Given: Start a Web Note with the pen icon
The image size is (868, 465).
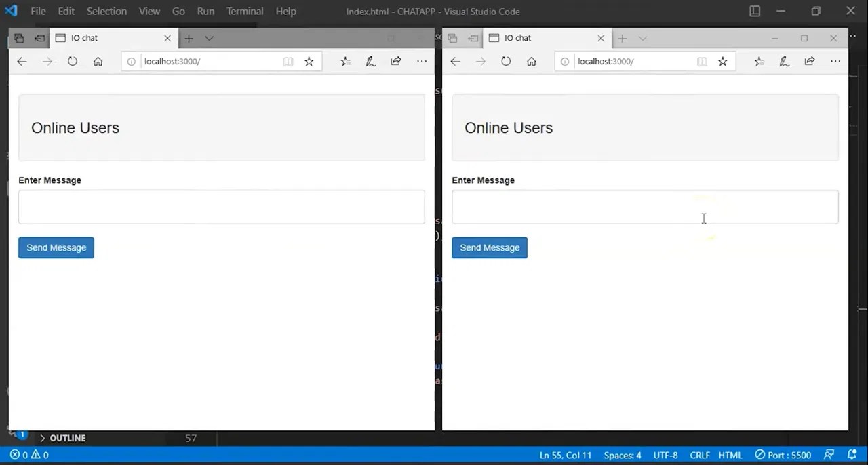Looking at the screenshot, I should [370, 61].
